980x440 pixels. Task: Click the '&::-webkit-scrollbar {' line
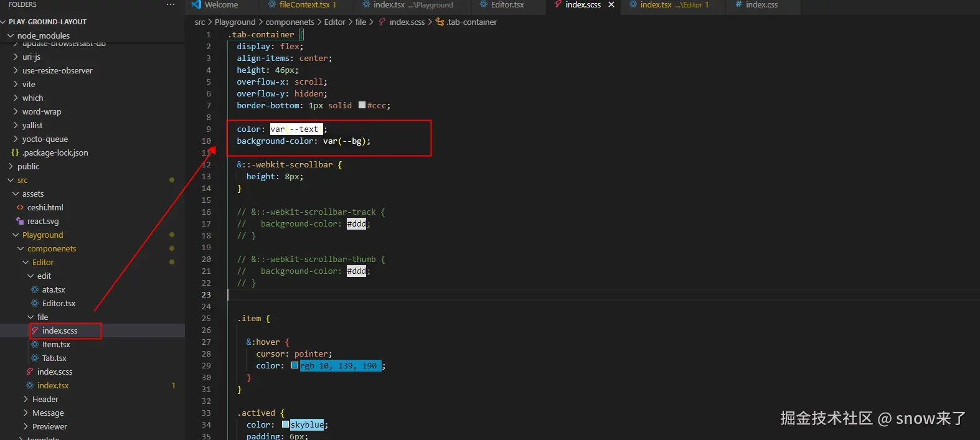click(289, 164)
